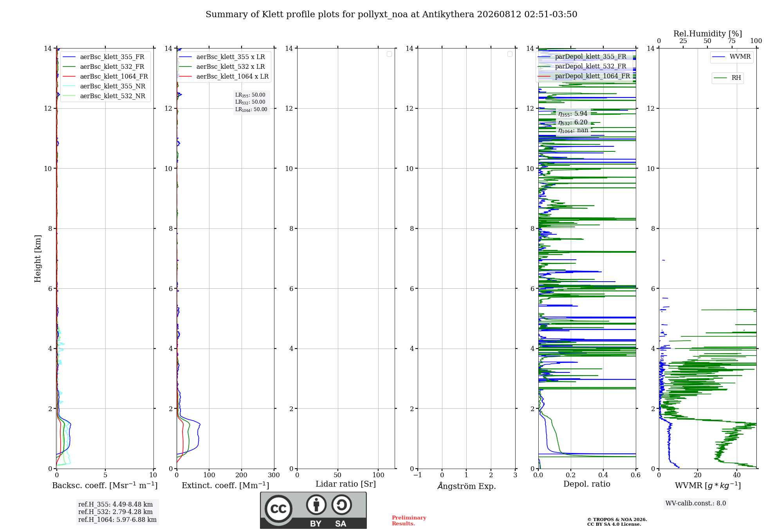Click the "Rel.Humidity [%]" top axis label
Image resolution: width=783 pixels, height=532 pixels.
point(708,34)
